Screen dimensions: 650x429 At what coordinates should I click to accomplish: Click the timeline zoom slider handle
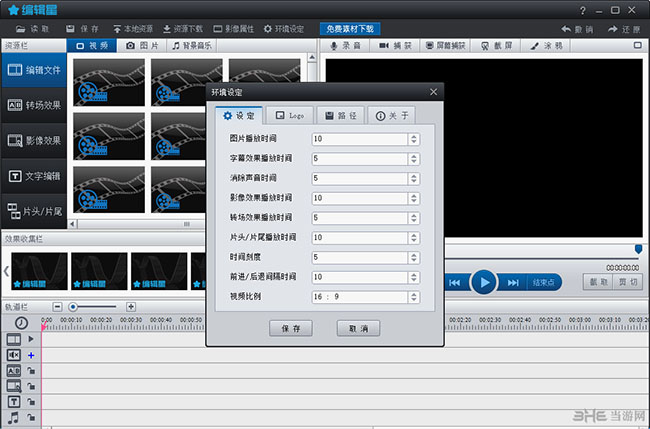click(x=72, y=306)
